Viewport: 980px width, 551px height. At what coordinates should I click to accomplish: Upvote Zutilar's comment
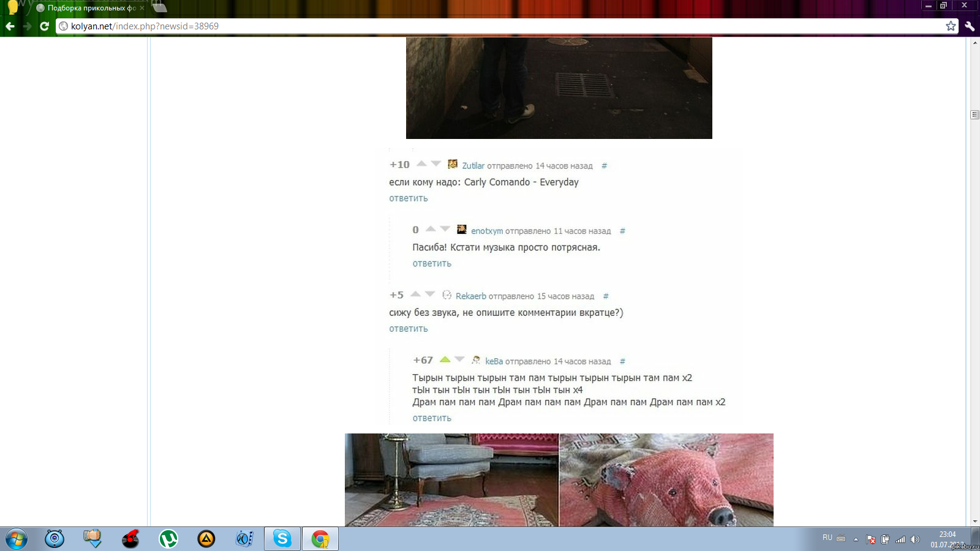pyautogui.click(x=421, y=163)
